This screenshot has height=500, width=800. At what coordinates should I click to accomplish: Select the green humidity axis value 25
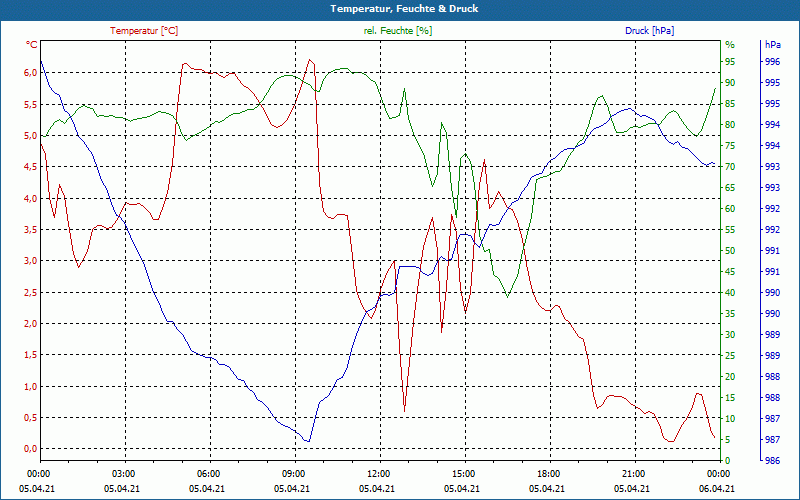[x=730, y=356]
